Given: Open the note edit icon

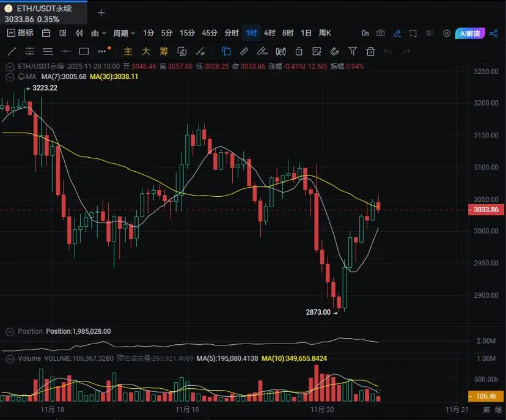Looking at the screenshot, I should pos(317,51).
